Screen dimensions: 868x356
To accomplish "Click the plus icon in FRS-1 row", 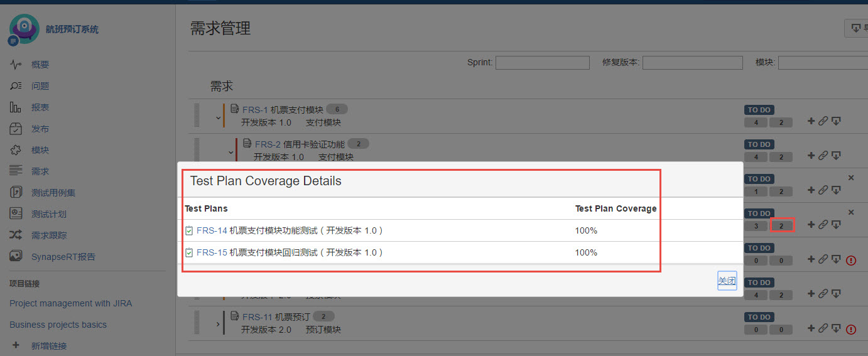I will click(x=811, y=122).
